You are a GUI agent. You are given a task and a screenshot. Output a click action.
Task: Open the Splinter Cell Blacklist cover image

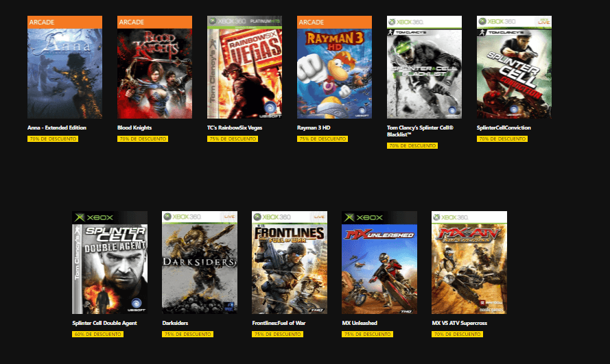point(425,67)
